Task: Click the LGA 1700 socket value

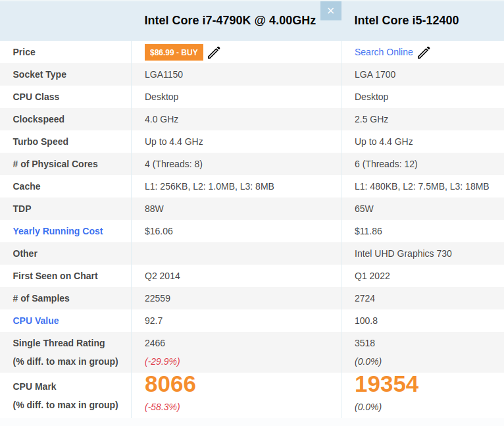Action: click(375, 74)
